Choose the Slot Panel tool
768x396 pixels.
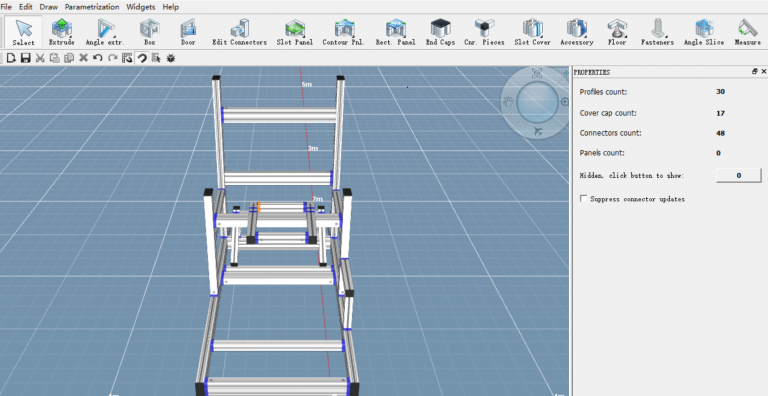click(x=294, y=32)
